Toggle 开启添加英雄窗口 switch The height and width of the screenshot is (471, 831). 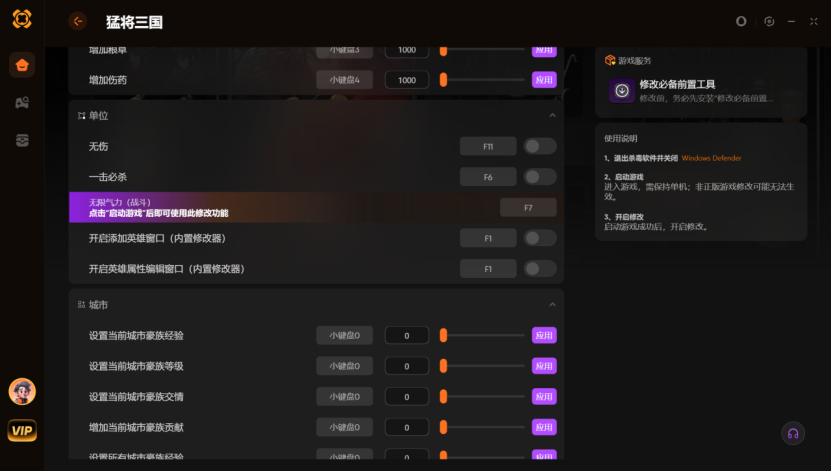[540, 238]
